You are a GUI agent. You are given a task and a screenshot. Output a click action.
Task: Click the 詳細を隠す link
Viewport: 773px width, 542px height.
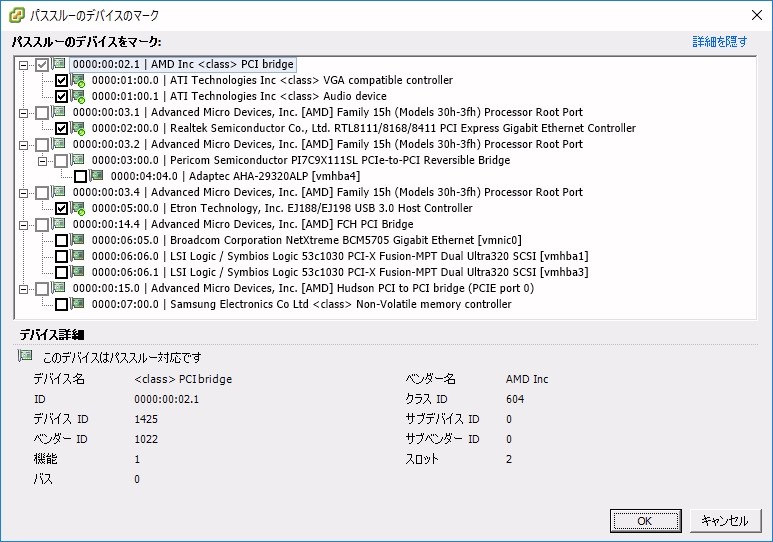tap(720, 41)
